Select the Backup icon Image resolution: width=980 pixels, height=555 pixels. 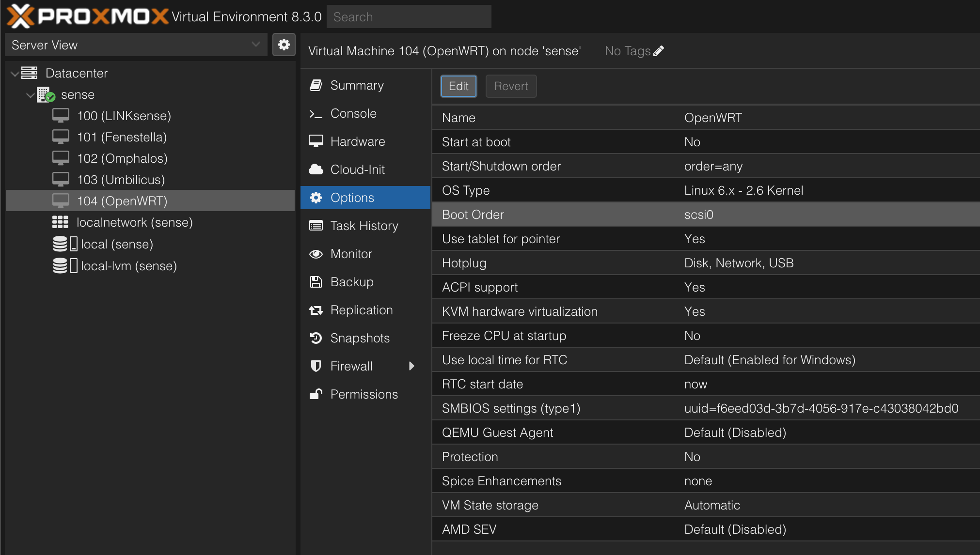pos(316,282)
